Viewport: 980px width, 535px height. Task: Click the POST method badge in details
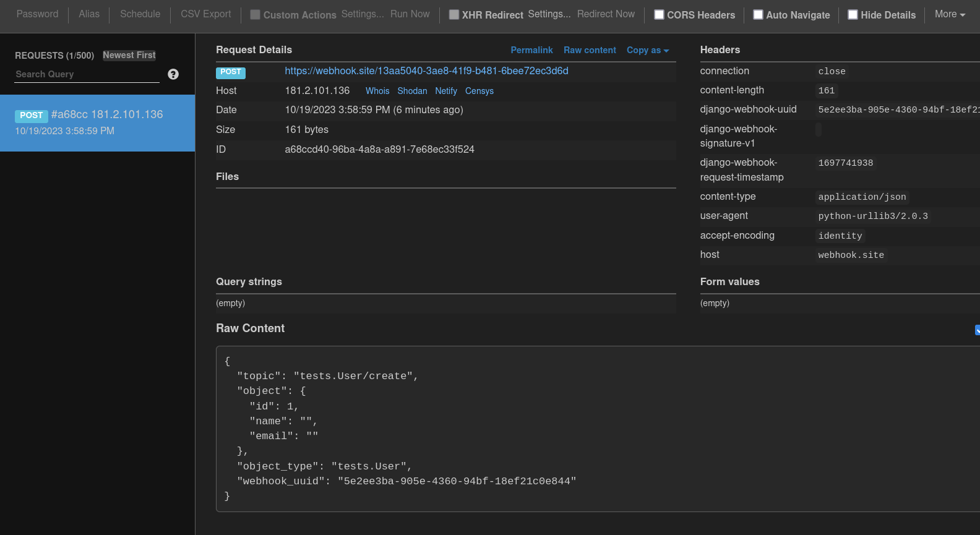point(231,72)
